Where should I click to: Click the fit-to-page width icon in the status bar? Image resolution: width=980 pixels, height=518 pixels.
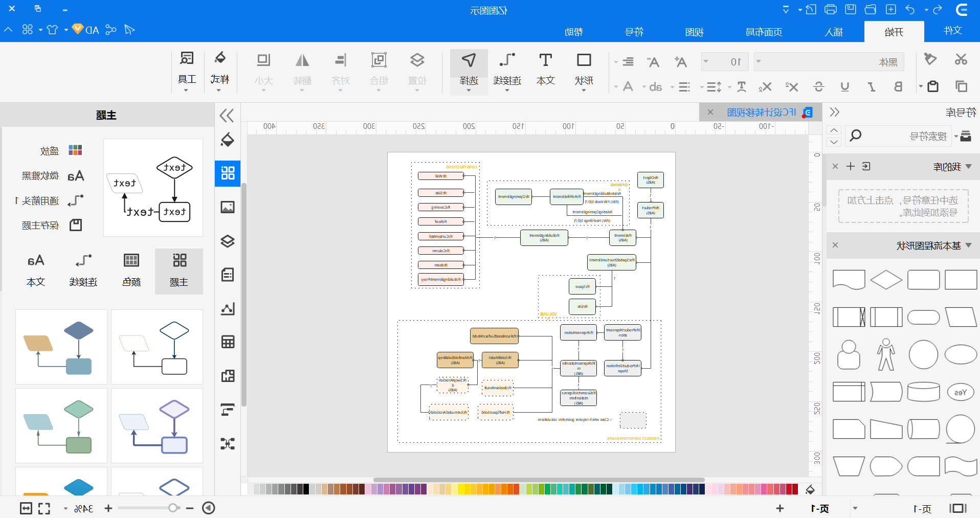(x=26, y=508)
